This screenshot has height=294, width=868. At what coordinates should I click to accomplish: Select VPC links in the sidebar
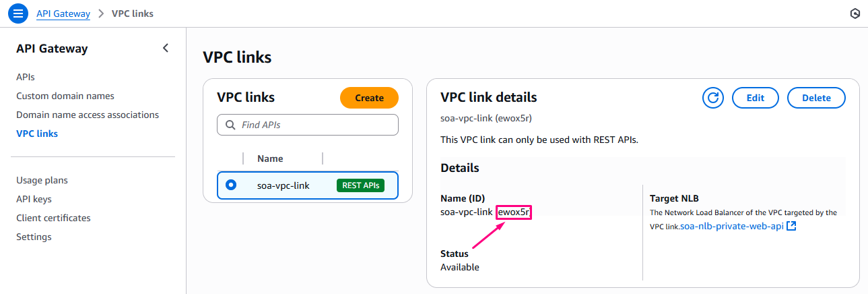(37, 134)
